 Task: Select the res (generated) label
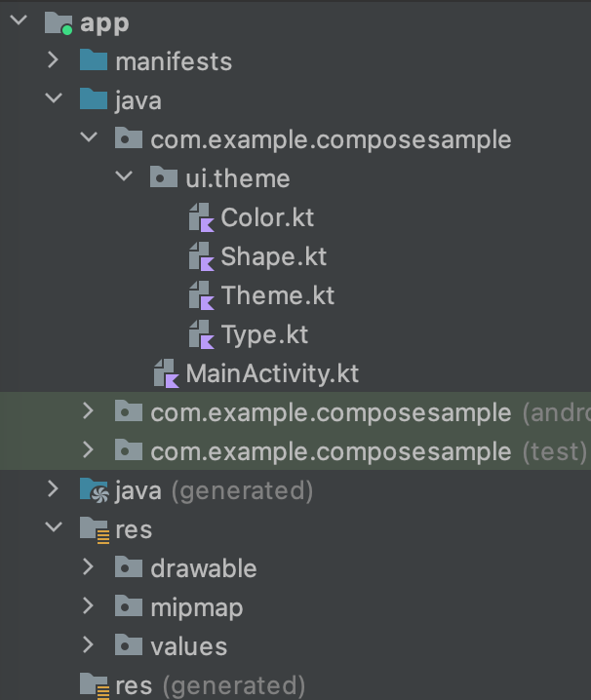tap(211, 686)
